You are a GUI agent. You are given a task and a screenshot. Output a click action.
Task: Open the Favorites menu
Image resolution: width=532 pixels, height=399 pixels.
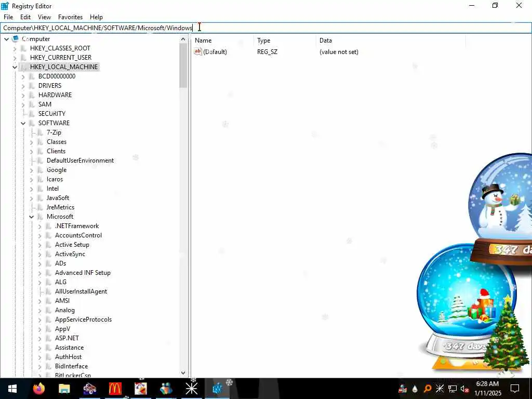[70, 17]
